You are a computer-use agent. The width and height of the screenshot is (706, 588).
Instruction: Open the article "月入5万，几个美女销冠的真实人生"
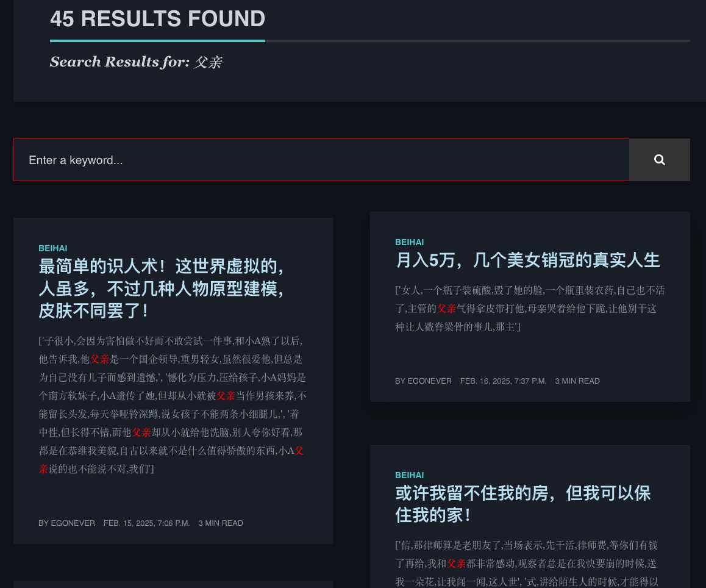(527, 260)
